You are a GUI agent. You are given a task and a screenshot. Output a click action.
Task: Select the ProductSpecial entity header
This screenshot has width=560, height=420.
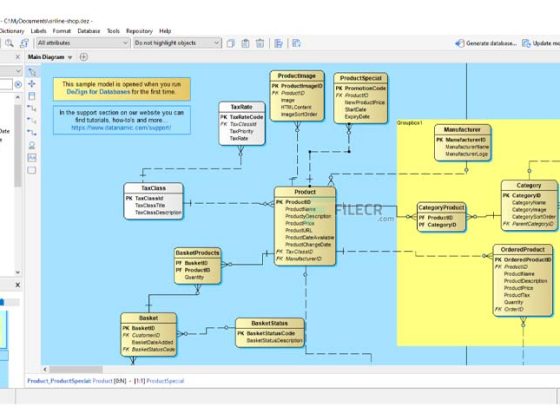click(x=361, y=78)
